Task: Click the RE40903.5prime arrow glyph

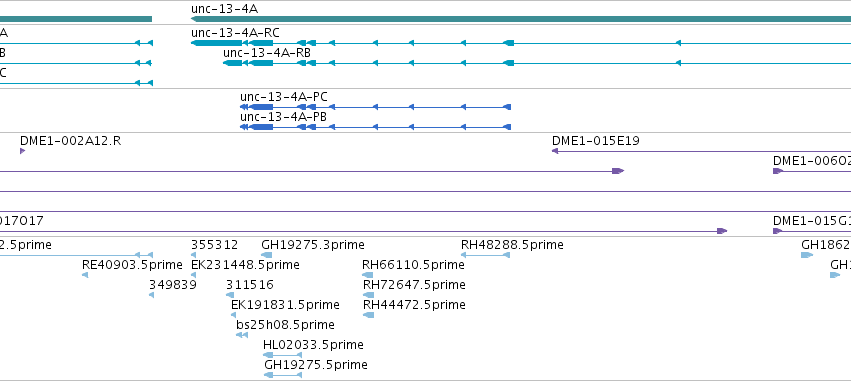Action: pos(85,275)
